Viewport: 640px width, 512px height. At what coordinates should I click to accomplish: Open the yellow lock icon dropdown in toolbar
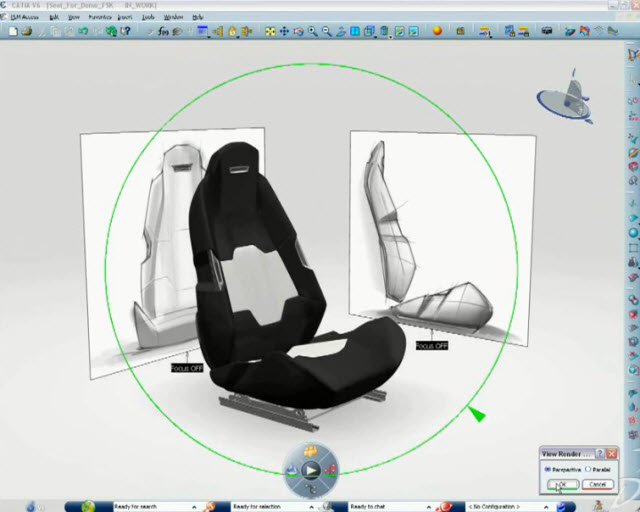click(x=237, y=37)
